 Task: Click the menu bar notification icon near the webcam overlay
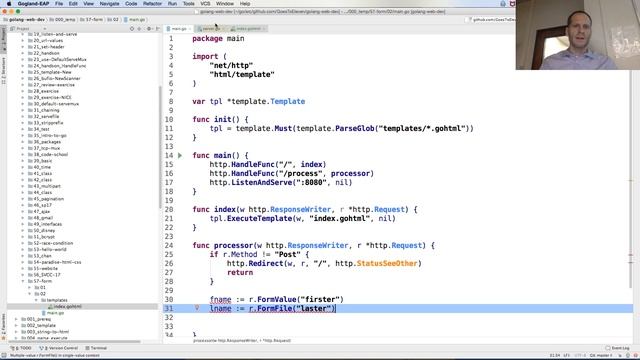pyautogui.click(x=503, y=4)
